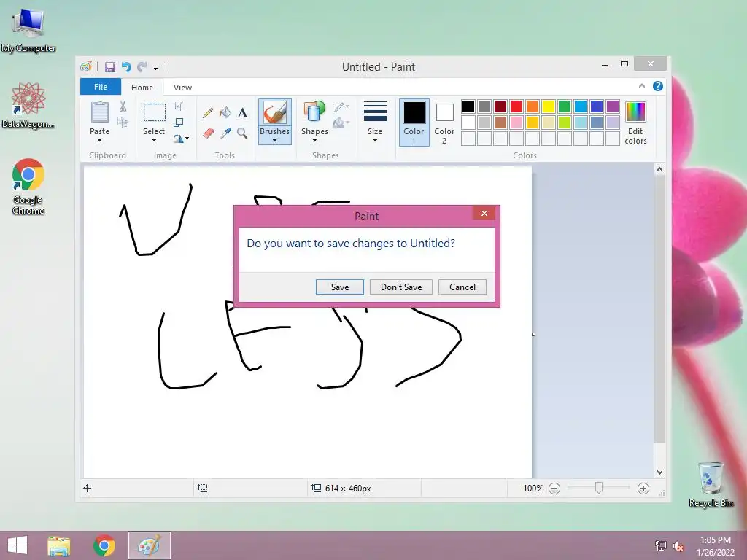Close the Paint save dialog
The width and height of the screenshot is (747, 560).
click(x=484, y=214)
